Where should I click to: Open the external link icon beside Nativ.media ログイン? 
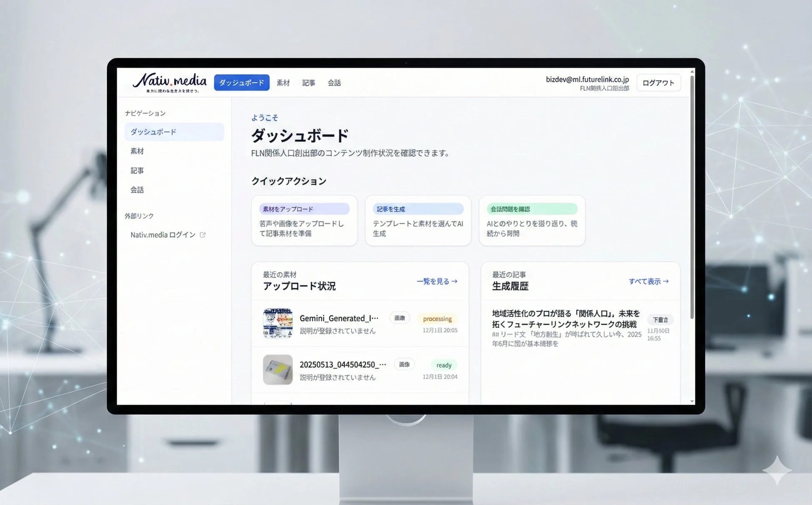[x=203, y=234]
